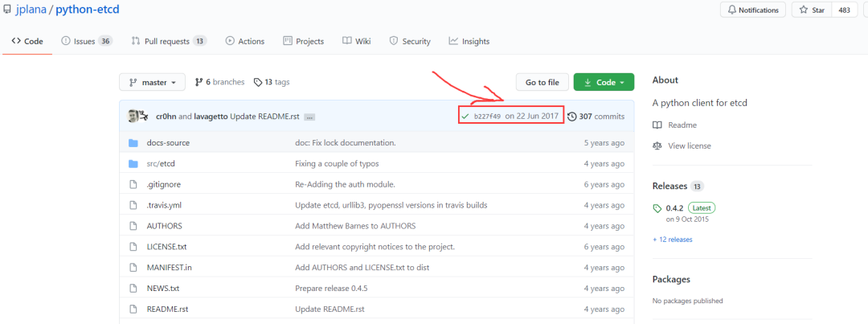Screen dimensions: 868x324
Task: Go to the Actions tab
Action: (x=245, y=41)
